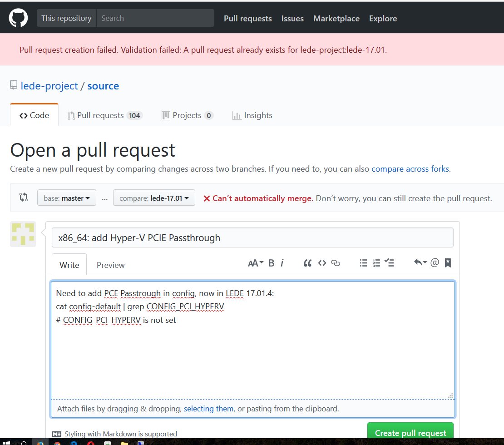504x445 pixels.
Task: Open the 'source' repository link
Action: pyautogui.click(x=103, y=86)
